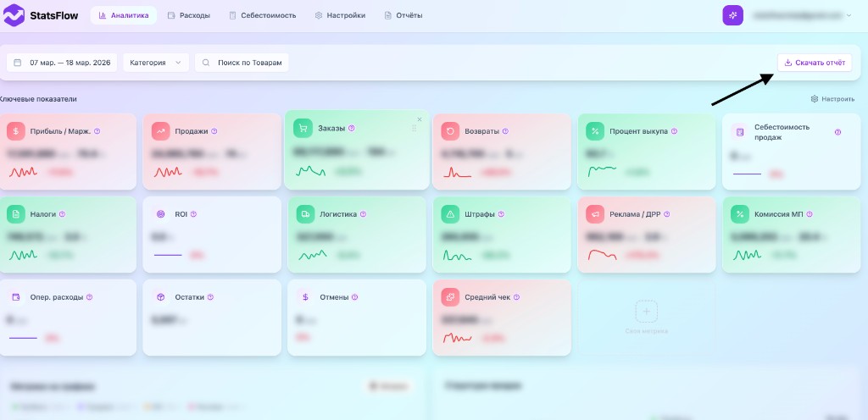Open help tooltip next to Комиссия МП
This screenshot has height=420, width=868.
point(810,214)
